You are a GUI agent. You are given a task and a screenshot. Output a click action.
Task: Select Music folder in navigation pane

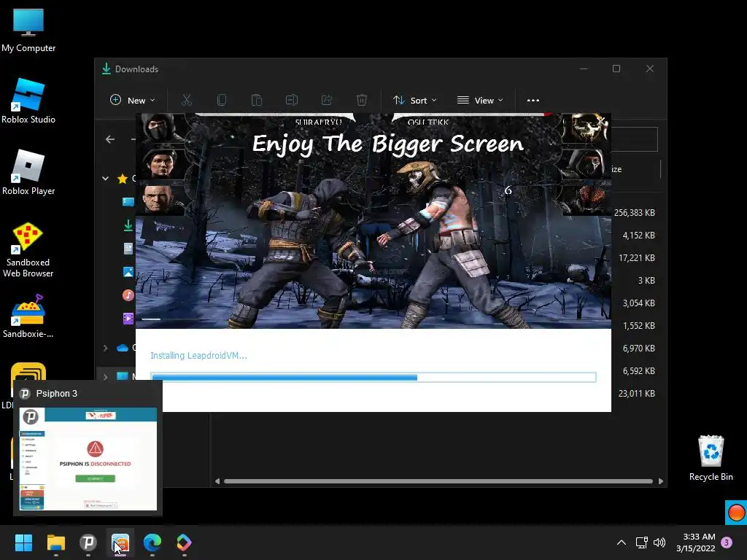click(x=128, y=295)
